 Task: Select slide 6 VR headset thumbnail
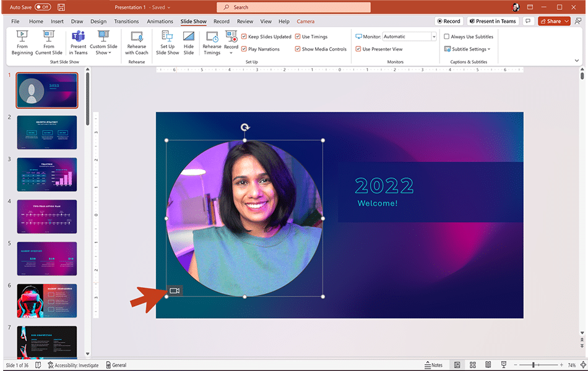tap(47, 301)
